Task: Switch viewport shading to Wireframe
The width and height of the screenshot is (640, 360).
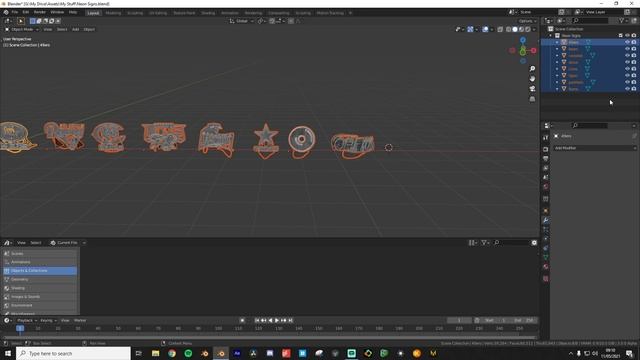Action: coord(508,29)
